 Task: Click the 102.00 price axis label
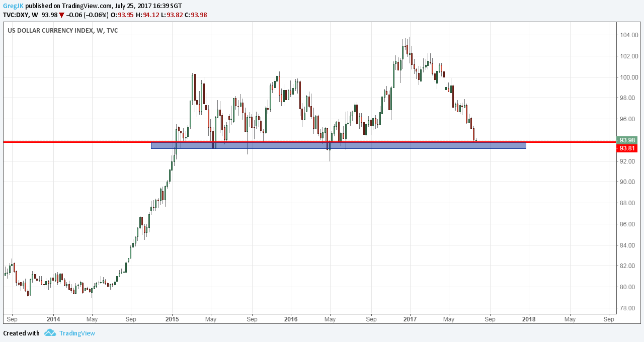(628, 56)
